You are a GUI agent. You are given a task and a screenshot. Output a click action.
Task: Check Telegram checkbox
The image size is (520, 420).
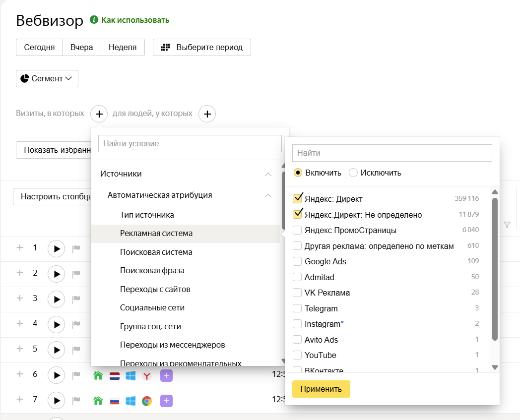pos(297,308)
